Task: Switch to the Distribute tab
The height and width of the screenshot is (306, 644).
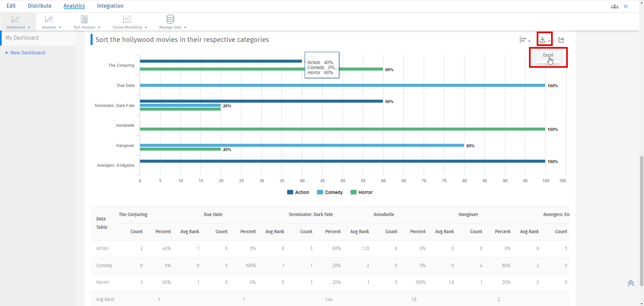Action: pos(40,6)
